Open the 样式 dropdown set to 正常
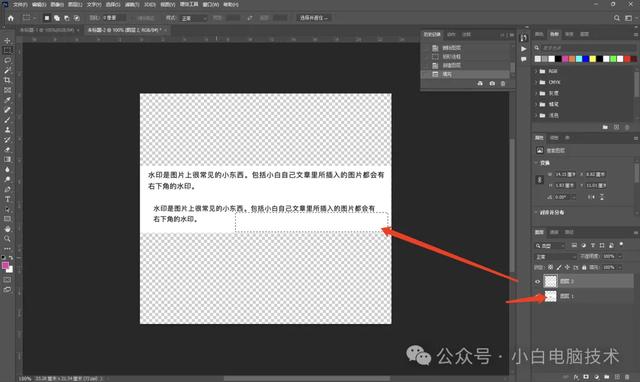The height and width of the screenshot is (382, 640). click(194, 18)
